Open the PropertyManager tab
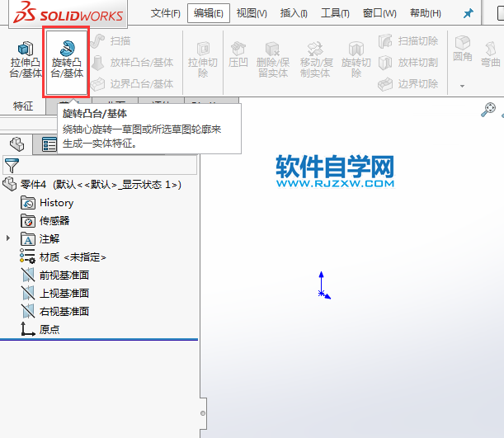Viewport: 504px width, 438px height. coord(49,144)
